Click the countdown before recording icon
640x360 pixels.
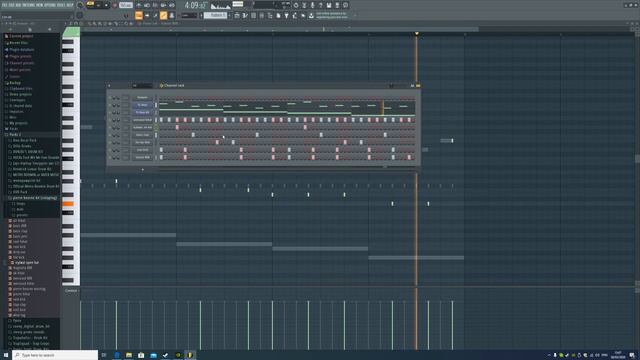[x=155, y=5]
